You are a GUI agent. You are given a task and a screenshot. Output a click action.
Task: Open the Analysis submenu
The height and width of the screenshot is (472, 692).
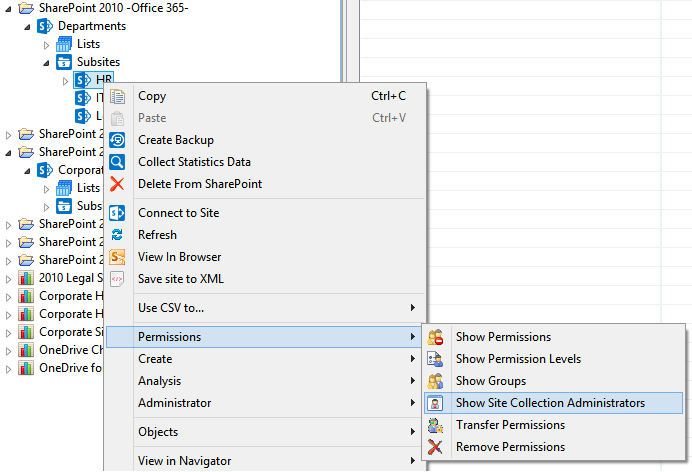coord(265,381)
